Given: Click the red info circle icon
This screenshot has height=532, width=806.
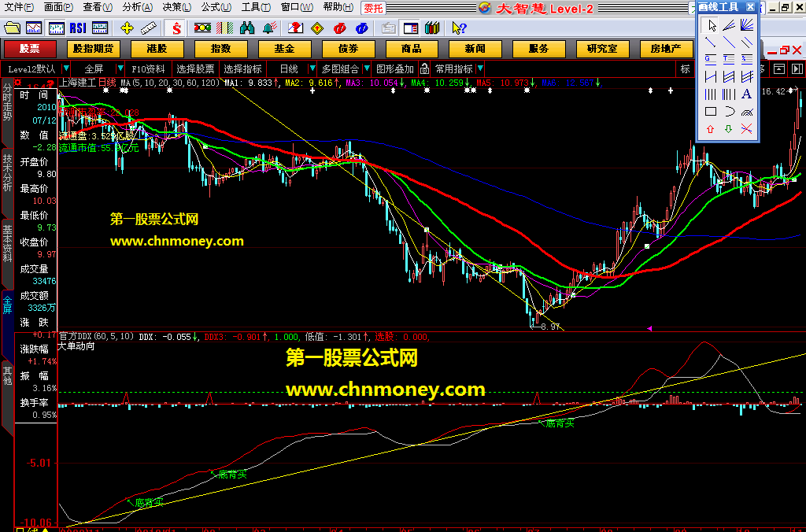Looking at the screenshot, I should click(339, 28).
